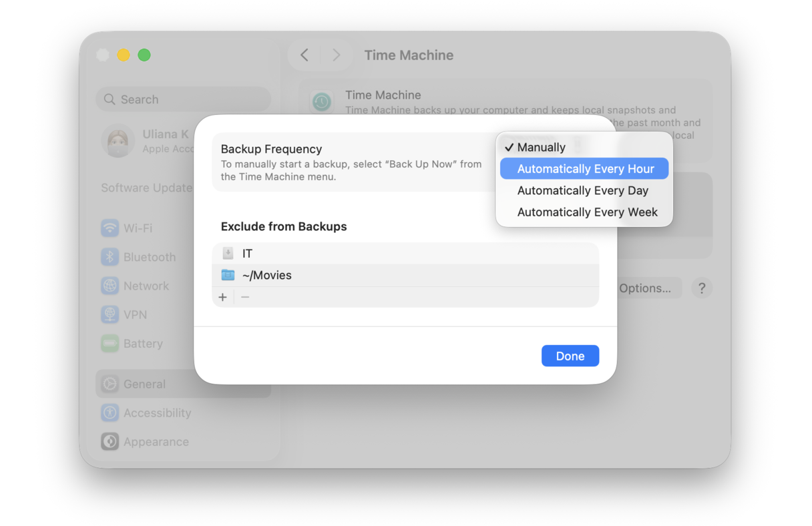Click the Backup Frequency label
The height and width of the screenshot is (526, 812).
(271, 150)
